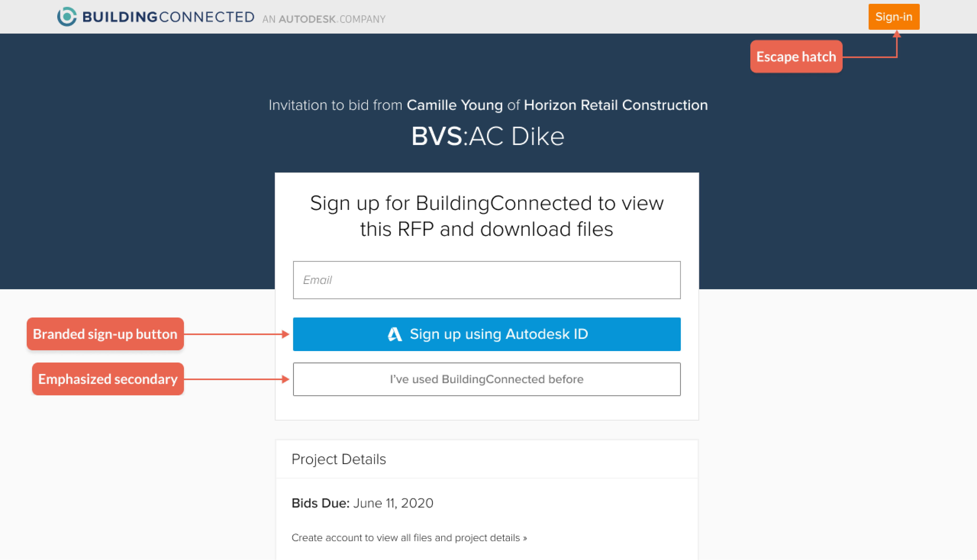Click the BuildingConnected circular logo icon
The image size is (977, 560).
click(x=67, y=16)
